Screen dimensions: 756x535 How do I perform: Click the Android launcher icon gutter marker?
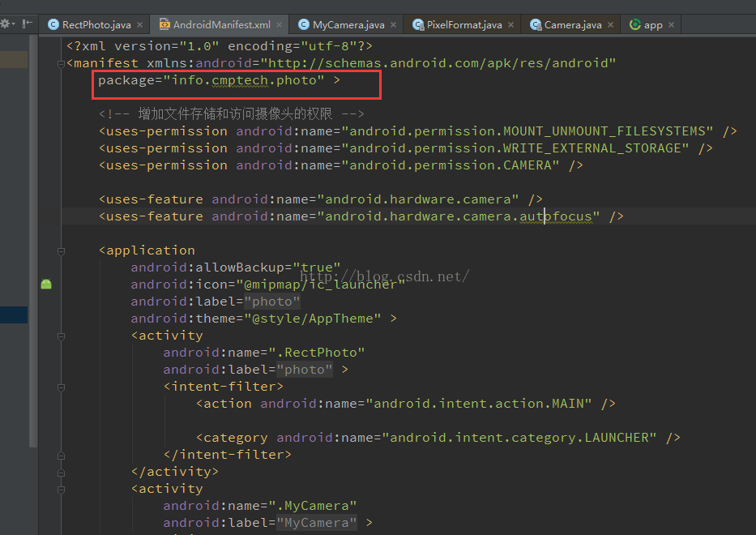click(46, 284)
